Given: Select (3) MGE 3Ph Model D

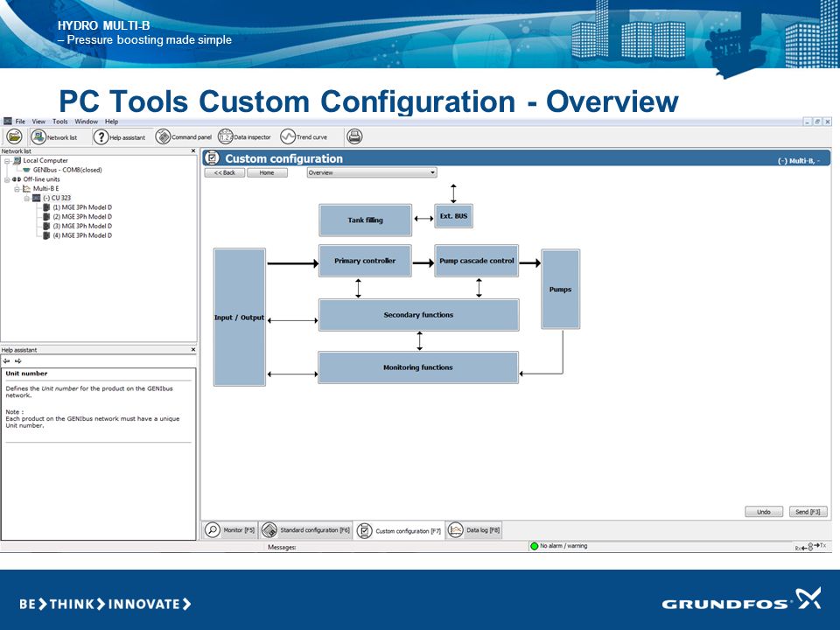Looking at the screenshot, I should tap(82, 226).
